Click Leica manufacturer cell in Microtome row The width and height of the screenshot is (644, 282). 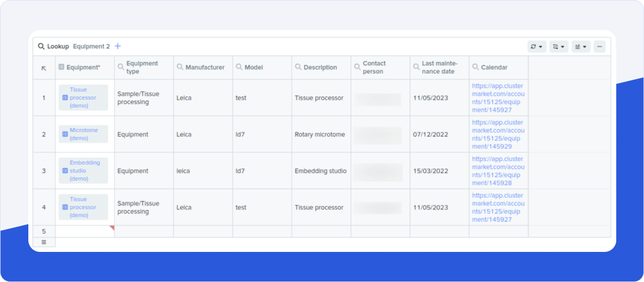click(x=203, y=135)
